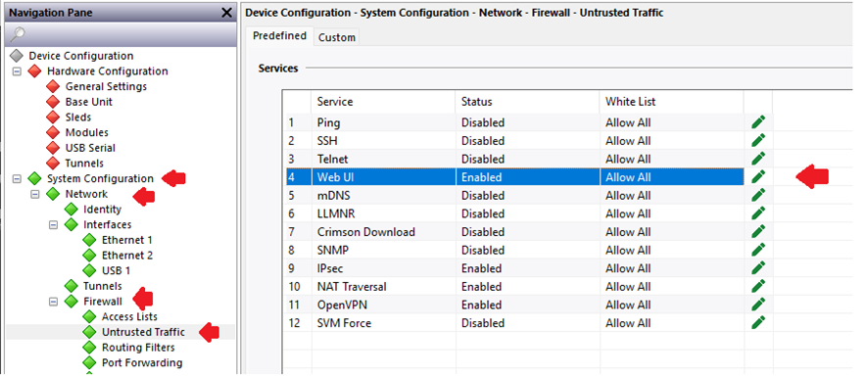The image size is (868, 377).
Task: Collapse the Hardware Configuration tree node
Action: click(17, 71)
